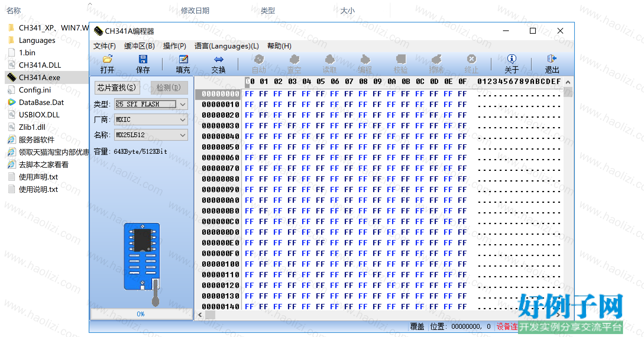
Task: Click the CH341A programmer title bar icon
Action: [98, 31]
